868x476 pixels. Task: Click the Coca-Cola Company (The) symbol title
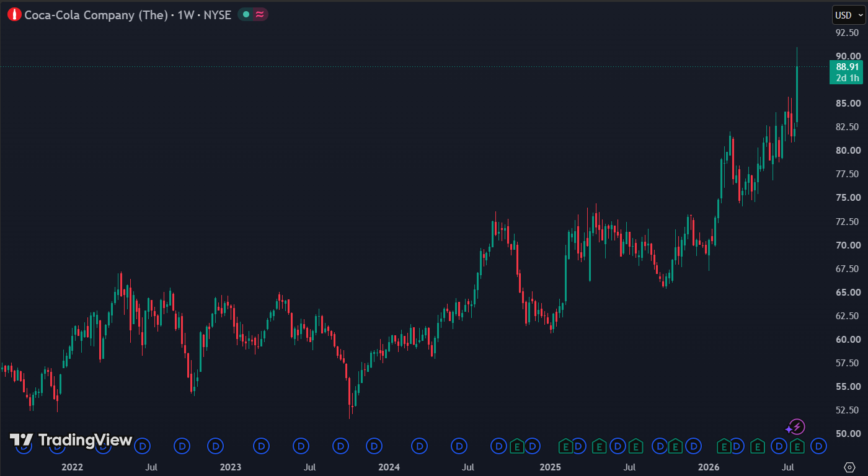click(97, 15)
